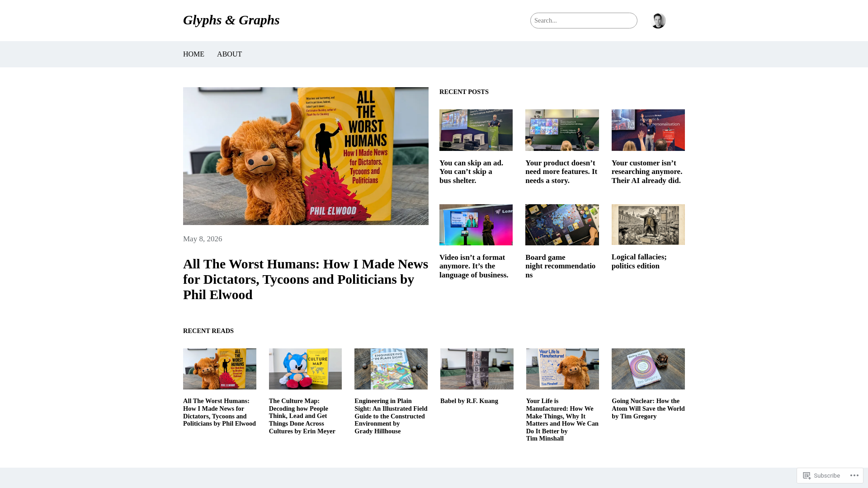Read 'Video isn't a format anymore' post
Viewport: 868px width, 488px height.
pyautogui.click(x=474, y=266)
